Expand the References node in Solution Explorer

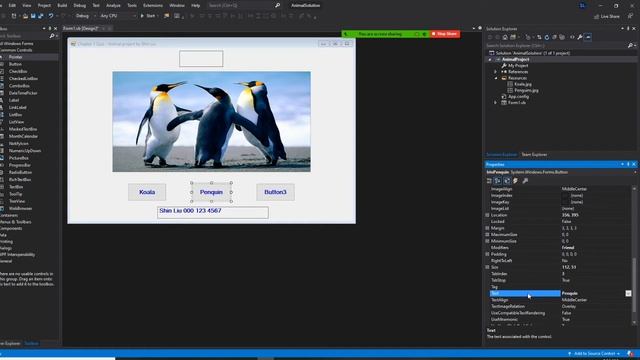click(x=496, y=72)
